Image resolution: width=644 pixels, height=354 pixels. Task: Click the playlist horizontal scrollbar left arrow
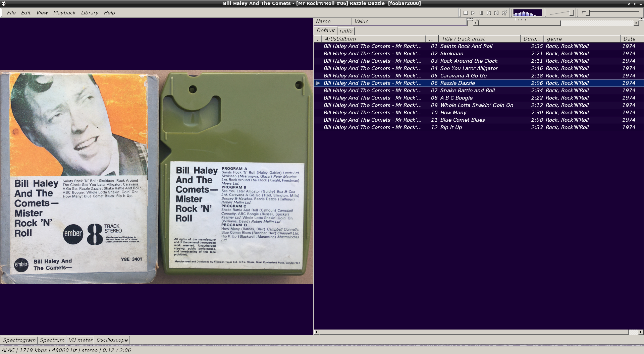(316, 332)
